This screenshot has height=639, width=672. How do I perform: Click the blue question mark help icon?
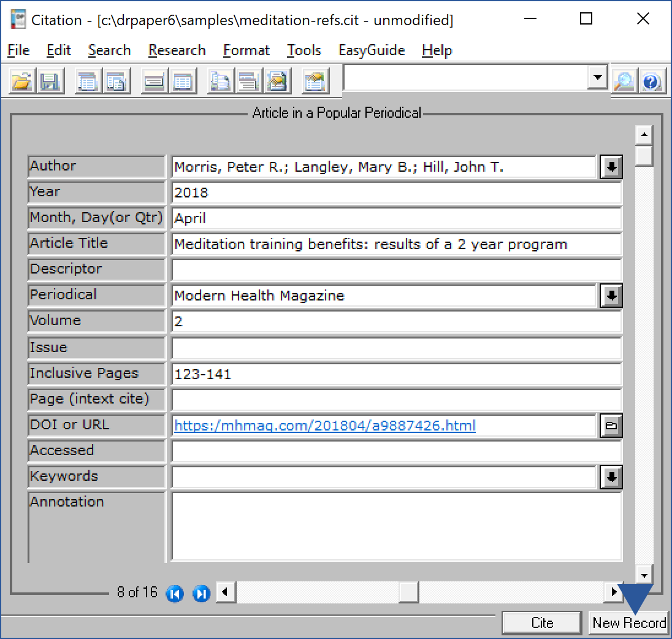coord(651,82)
